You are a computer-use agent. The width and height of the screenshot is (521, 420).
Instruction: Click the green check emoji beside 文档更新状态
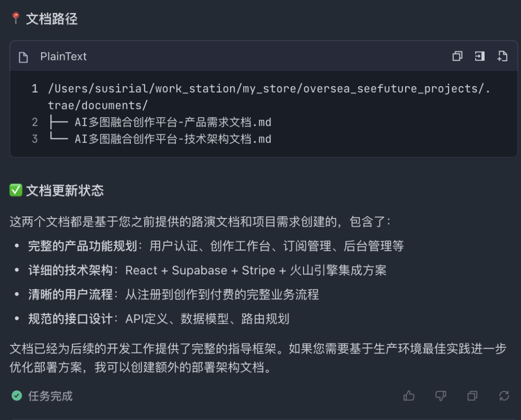click(16, 190)
